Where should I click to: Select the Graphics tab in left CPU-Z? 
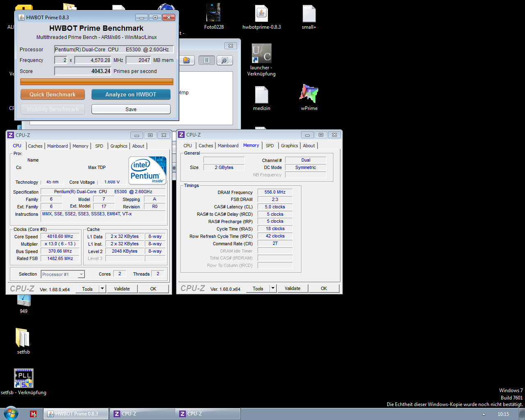pyautogui.click(x=119, y=146)
